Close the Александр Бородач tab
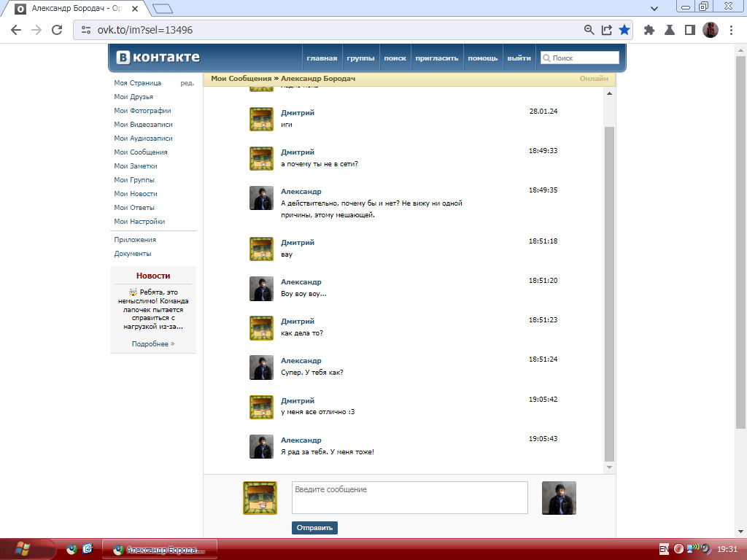 click(135, 9)
